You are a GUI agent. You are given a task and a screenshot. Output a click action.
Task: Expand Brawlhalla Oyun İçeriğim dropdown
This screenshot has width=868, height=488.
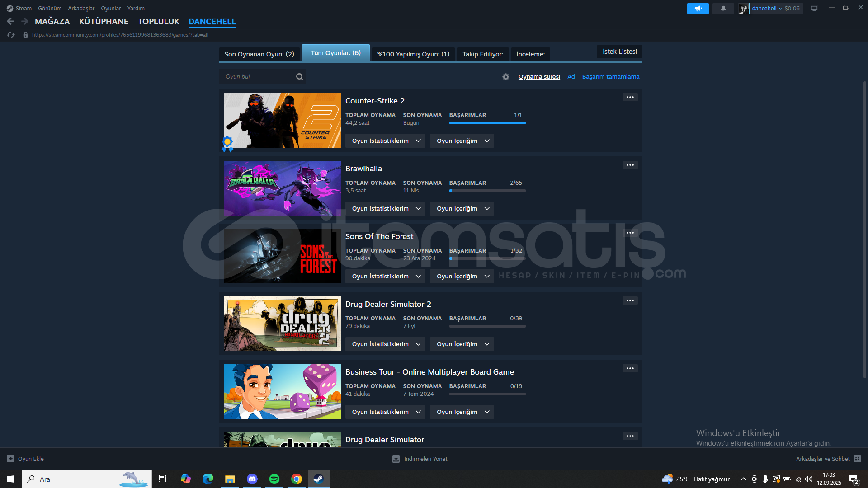point(462,209)
